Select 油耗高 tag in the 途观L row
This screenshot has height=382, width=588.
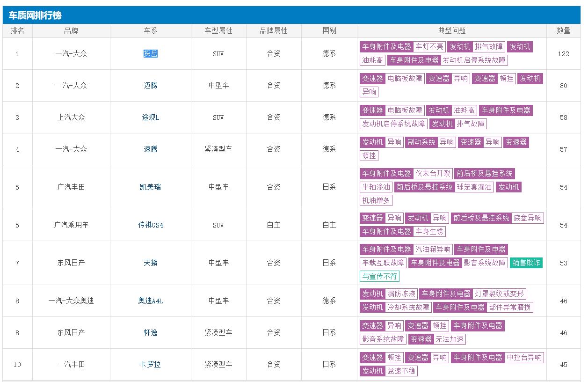coord(464,111)
